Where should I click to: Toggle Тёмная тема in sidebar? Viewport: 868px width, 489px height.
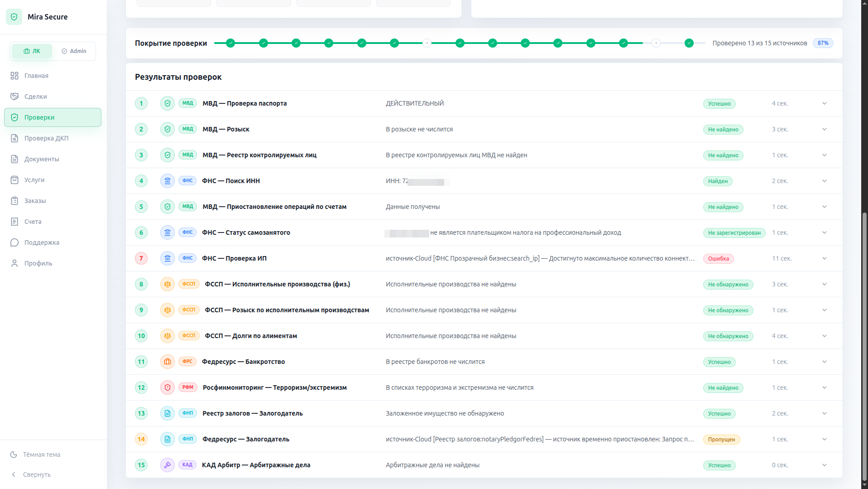tap(35, 455)
